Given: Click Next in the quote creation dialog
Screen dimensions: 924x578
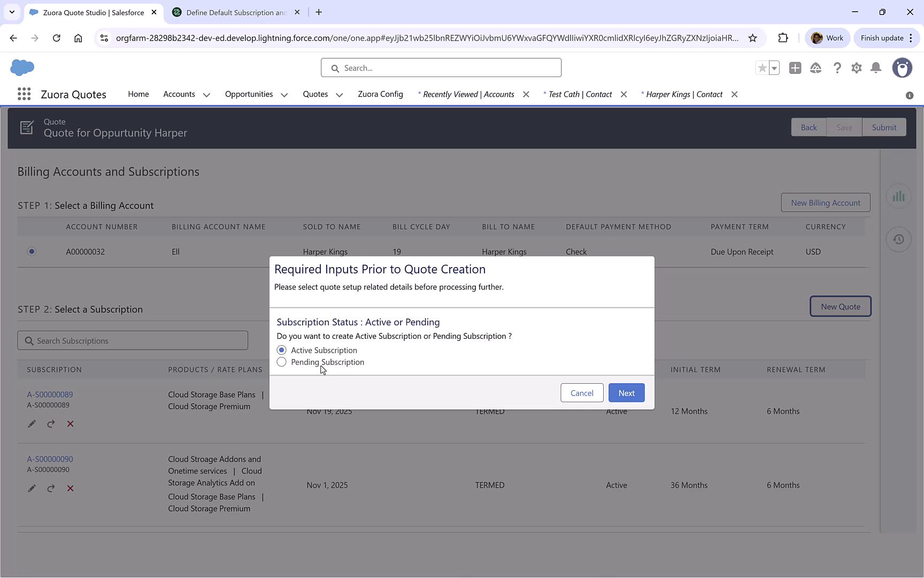Looking at the screenshot, I should point(626,392).
